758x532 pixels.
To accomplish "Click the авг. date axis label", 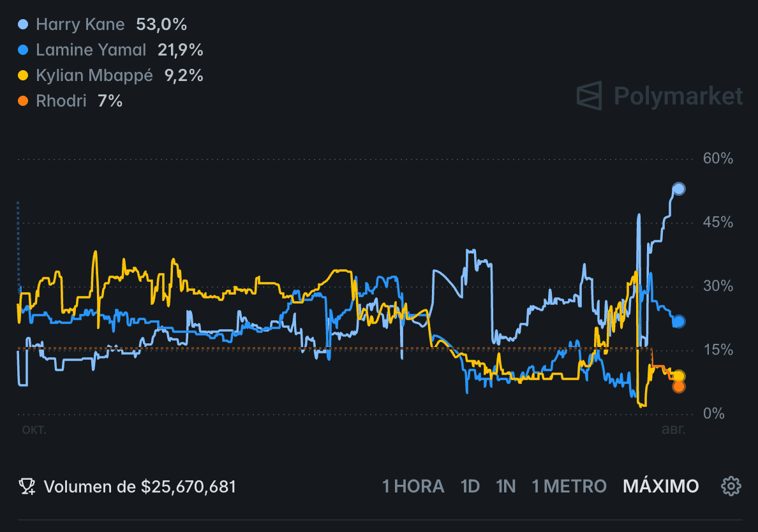I will point(673,429).
